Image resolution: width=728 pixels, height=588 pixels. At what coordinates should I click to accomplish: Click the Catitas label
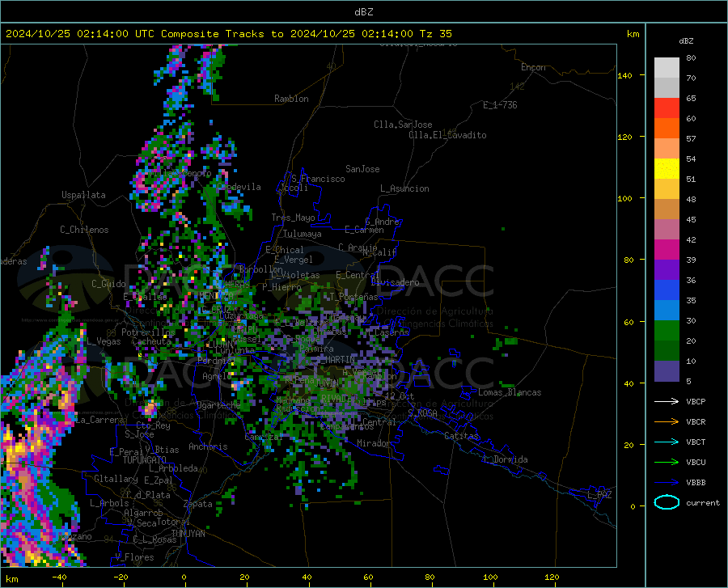click(462, 436)
